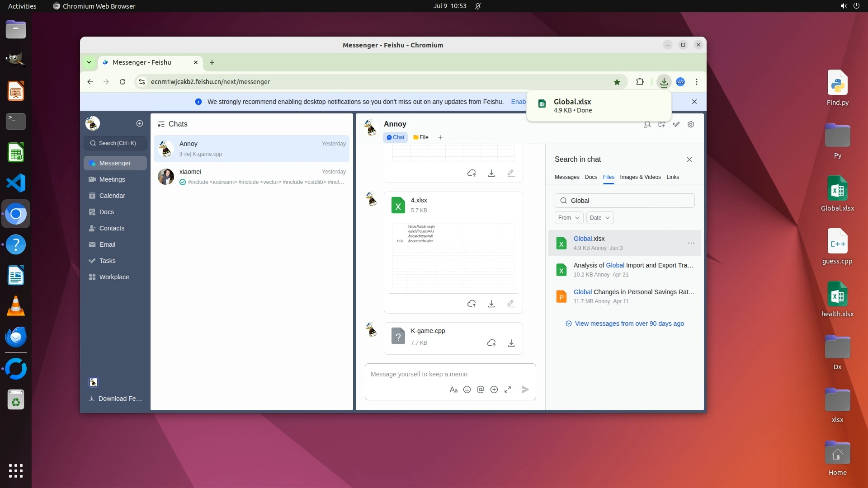Image resolution: width=868 pixels, height=488 pixels.
Task: Save 4.xlsx to cloud drive
Action: point(472,304)
